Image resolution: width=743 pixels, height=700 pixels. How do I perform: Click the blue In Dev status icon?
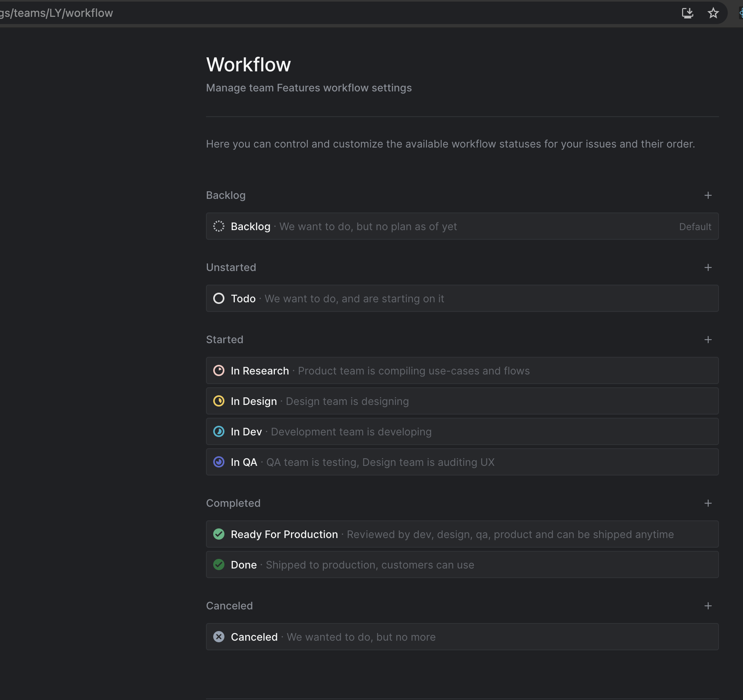coord(219,432)
